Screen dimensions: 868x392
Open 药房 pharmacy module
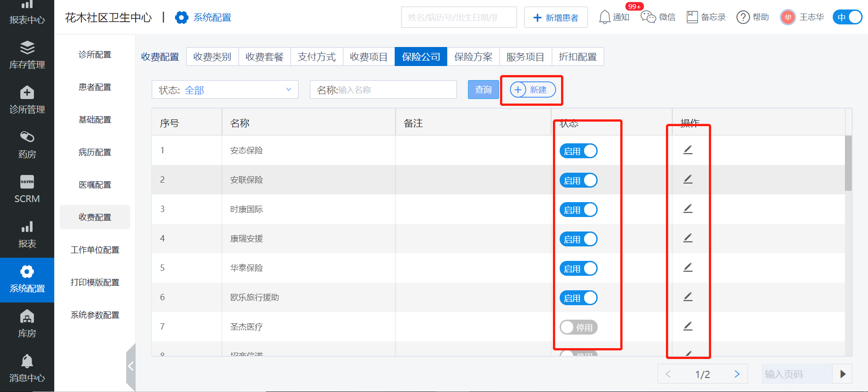coord(27,145)
